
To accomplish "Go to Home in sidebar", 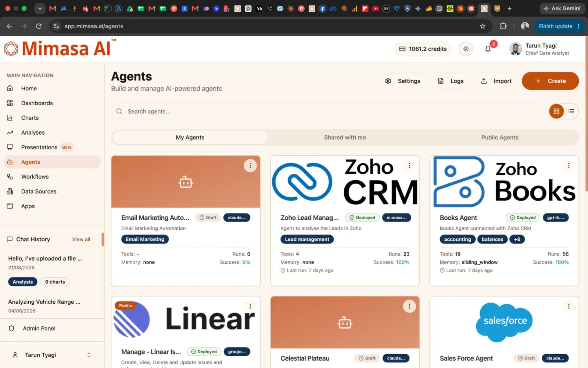I will (52, 88).
